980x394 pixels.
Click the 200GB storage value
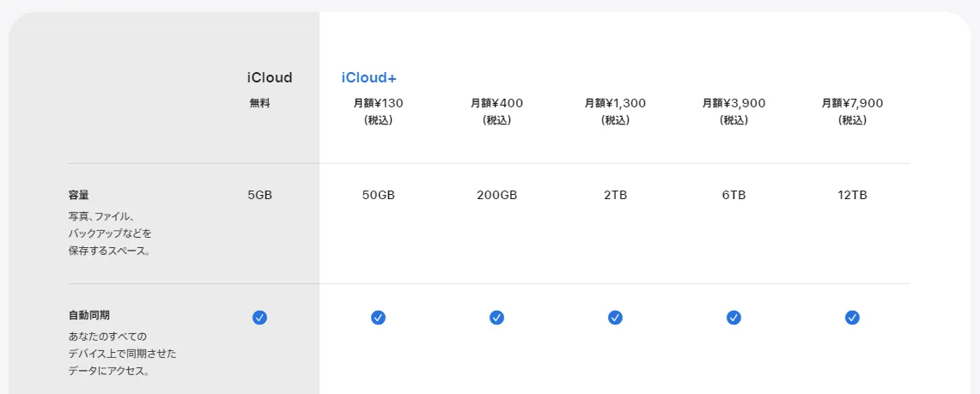click(x=497, y=196)
